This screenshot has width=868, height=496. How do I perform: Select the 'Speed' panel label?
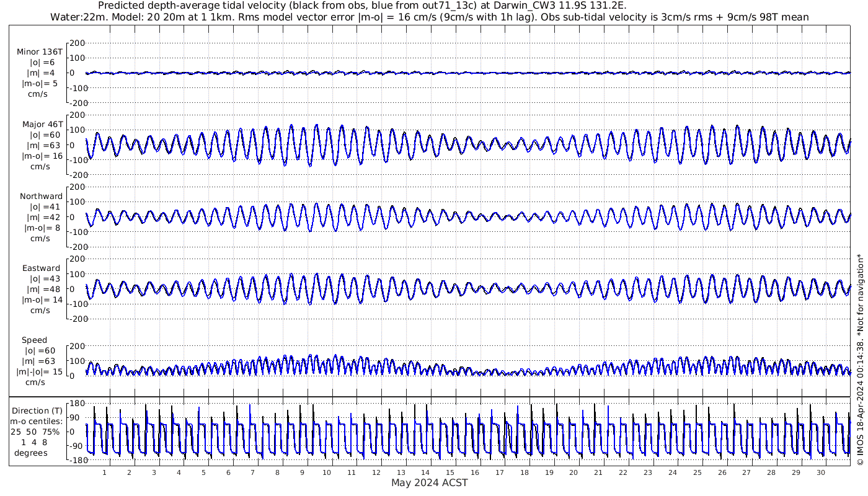pos(34,340)
